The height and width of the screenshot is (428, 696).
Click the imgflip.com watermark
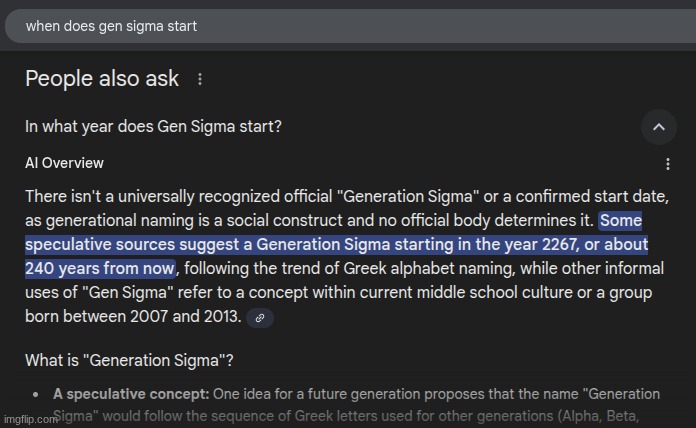tap(31, 419)
